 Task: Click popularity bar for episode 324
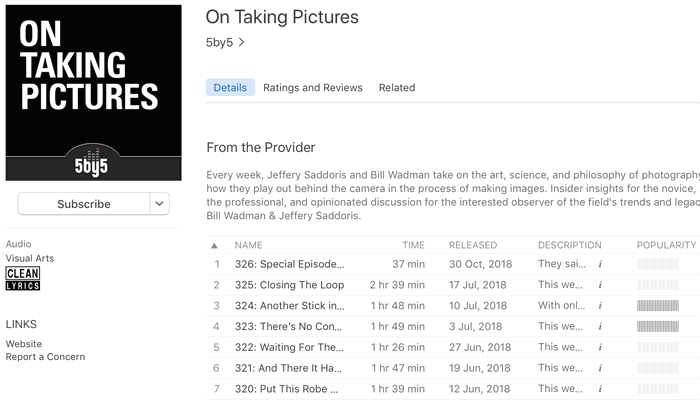coord(658,306)
